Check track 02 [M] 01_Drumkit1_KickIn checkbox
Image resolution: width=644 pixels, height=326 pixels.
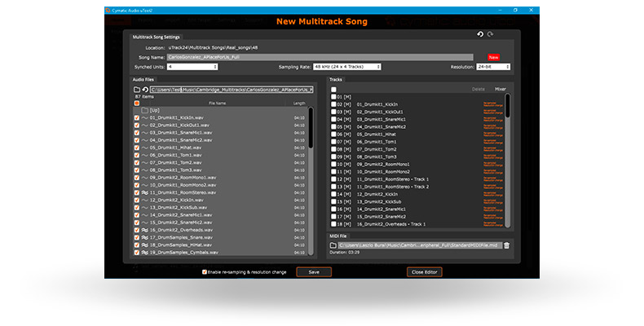[333, 104]
